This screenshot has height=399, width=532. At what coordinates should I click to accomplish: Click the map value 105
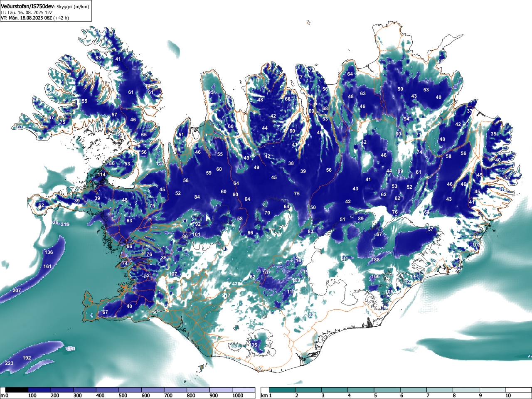pos(389,293)
